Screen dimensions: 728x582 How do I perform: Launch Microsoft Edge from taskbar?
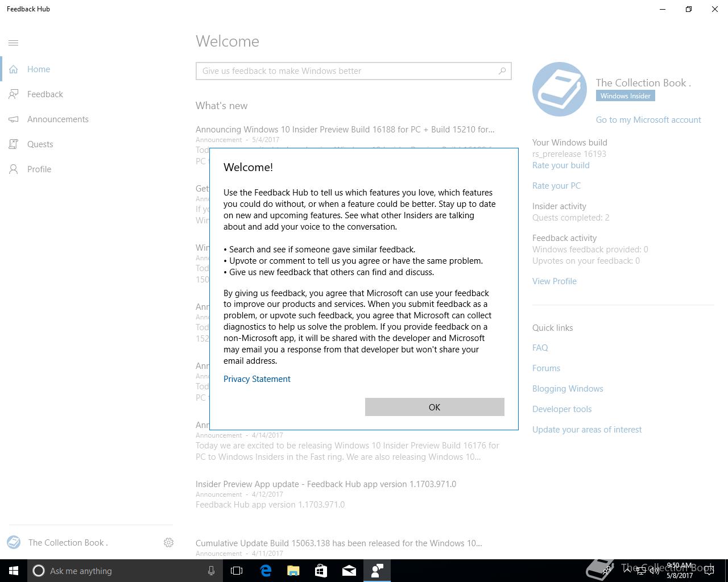click(266, 571)
